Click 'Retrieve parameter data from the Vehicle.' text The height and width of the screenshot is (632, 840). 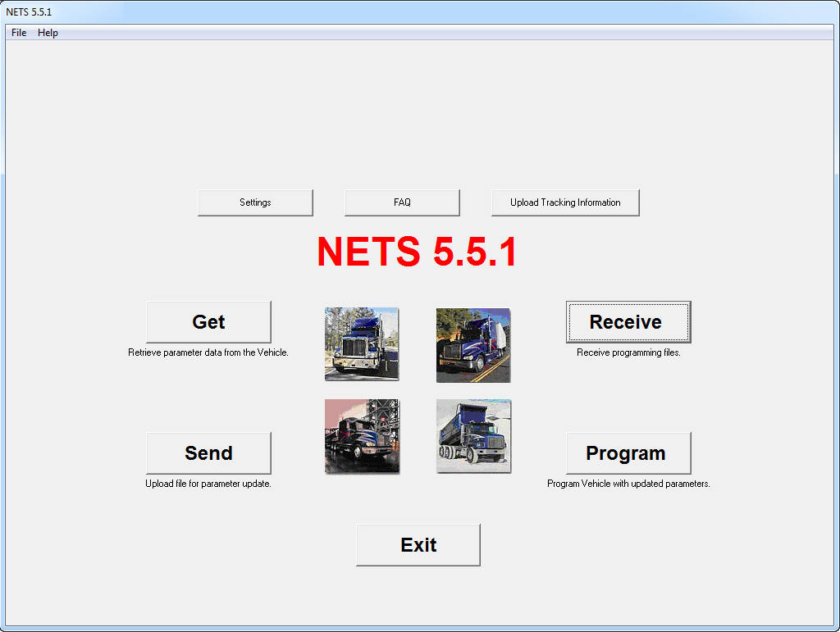208,352
